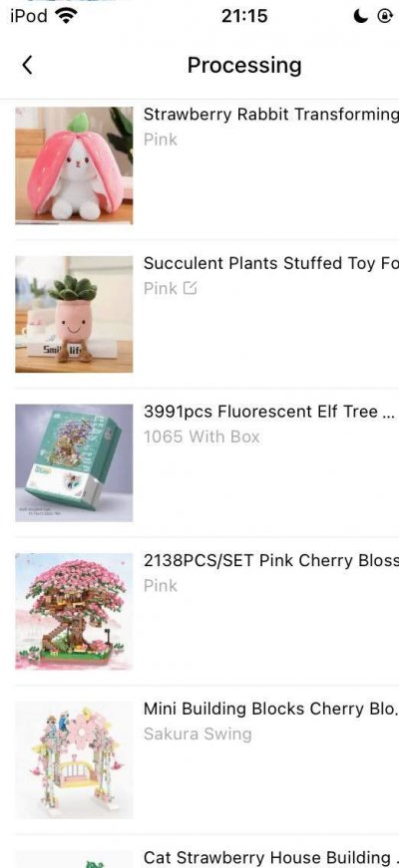Tap the Processing page title

tap(244, 66)
